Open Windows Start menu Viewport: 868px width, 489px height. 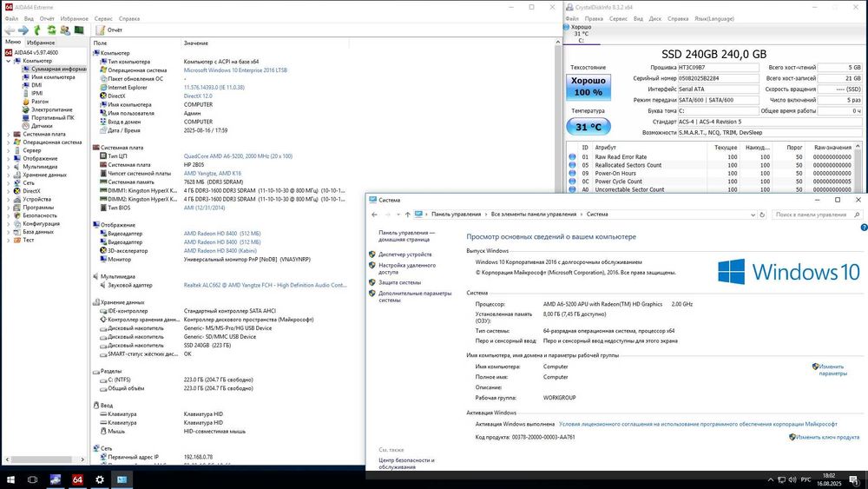tap(10, 479)
